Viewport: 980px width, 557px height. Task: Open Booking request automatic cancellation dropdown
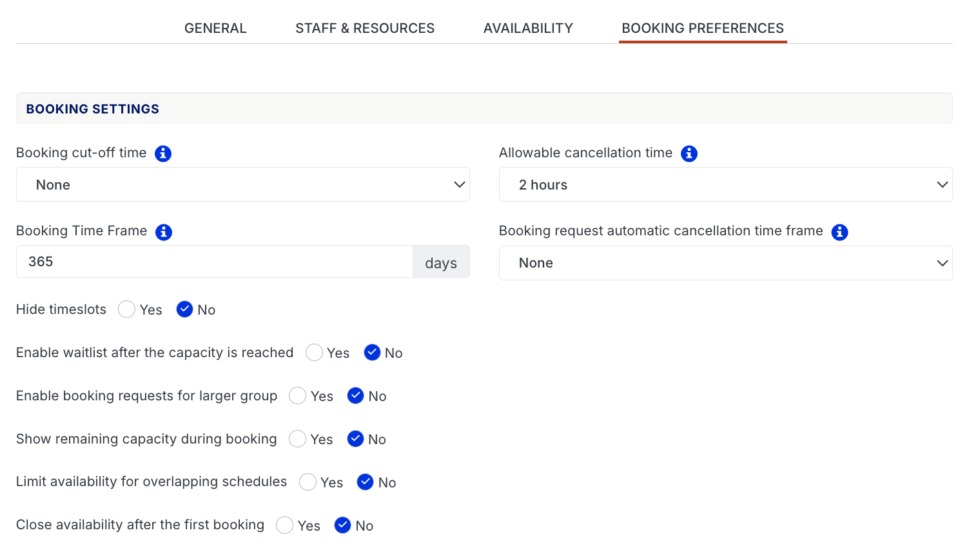point(725,263)
